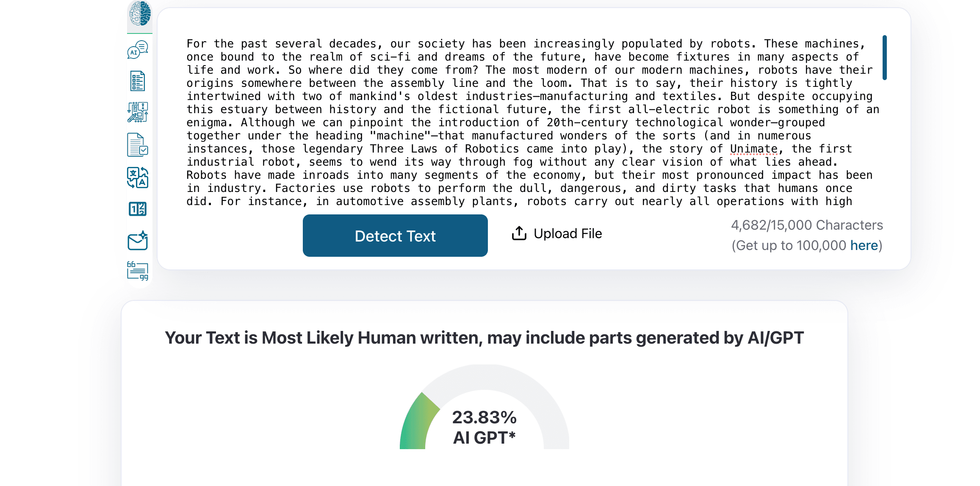Click inside the essay text input area

pyautogui.click(x=508, y=123)
